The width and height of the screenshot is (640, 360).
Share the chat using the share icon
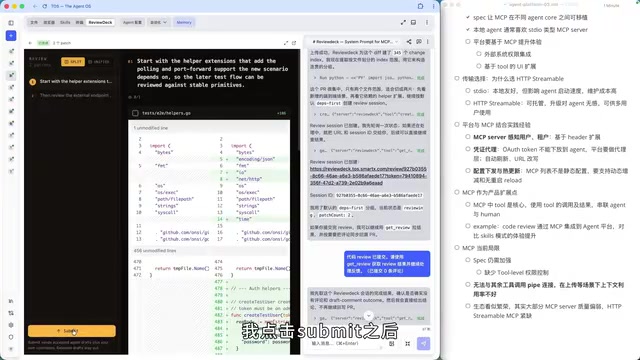(x=409, y=42)
